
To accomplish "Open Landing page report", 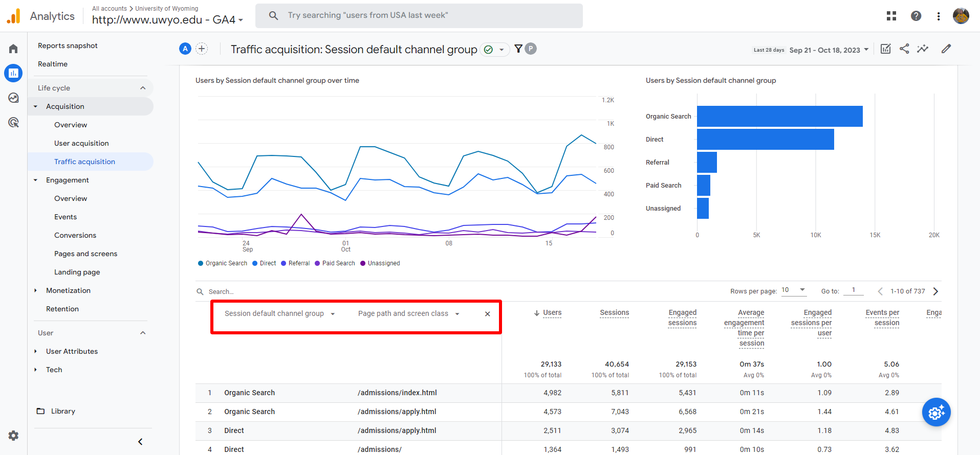I will click(77, 272).
